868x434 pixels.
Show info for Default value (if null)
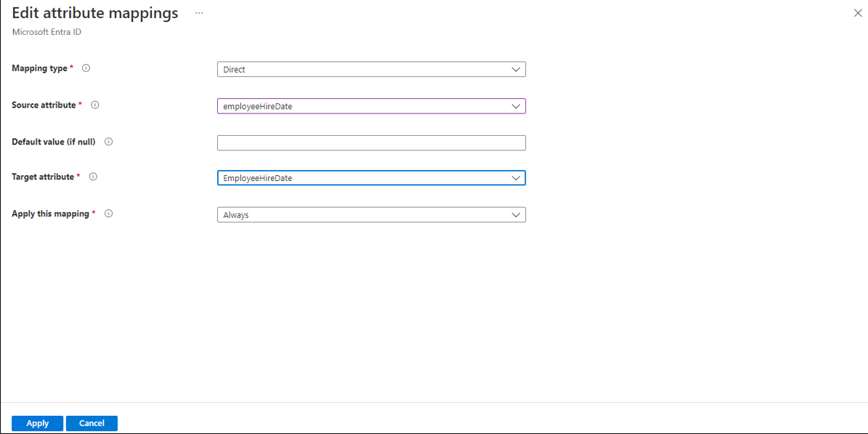pyautogui.click(x=108, y=141)
